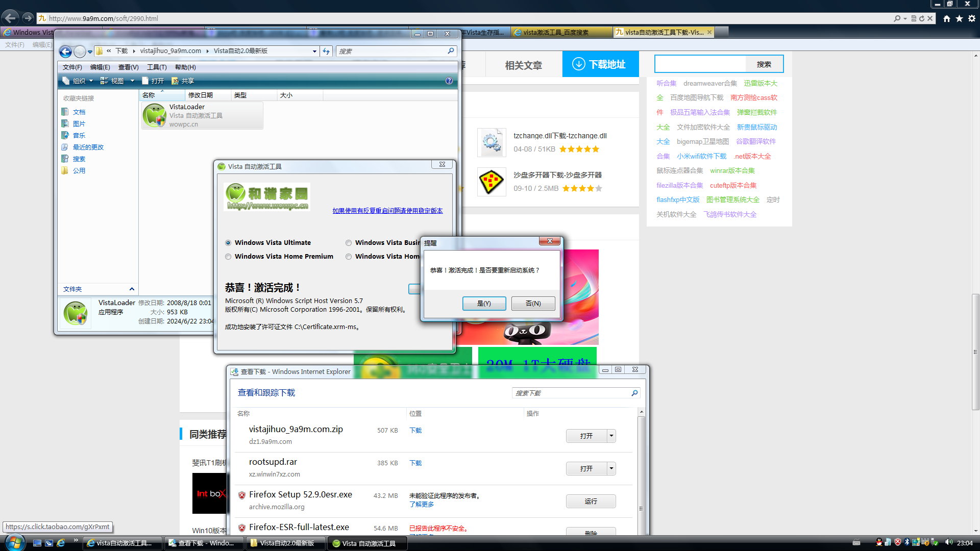Open the browser Home icon
The image size is (980, 551).
click(x=947, y=18)
